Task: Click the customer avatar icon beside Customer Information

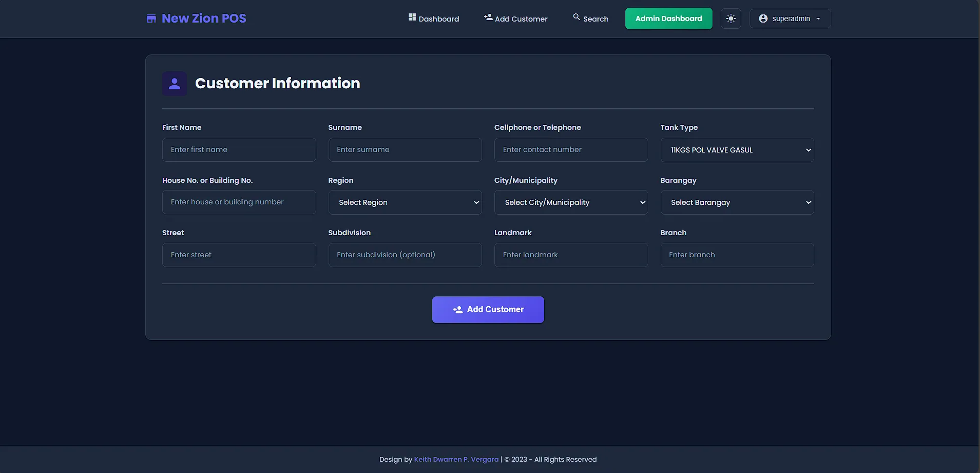Action: pos(175,83)
